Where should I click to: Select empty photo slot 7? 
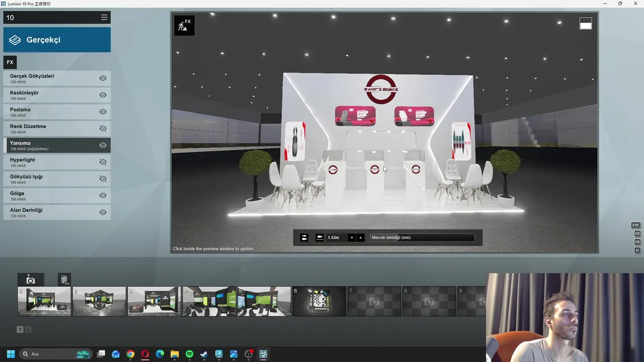(x=374, y=301)
